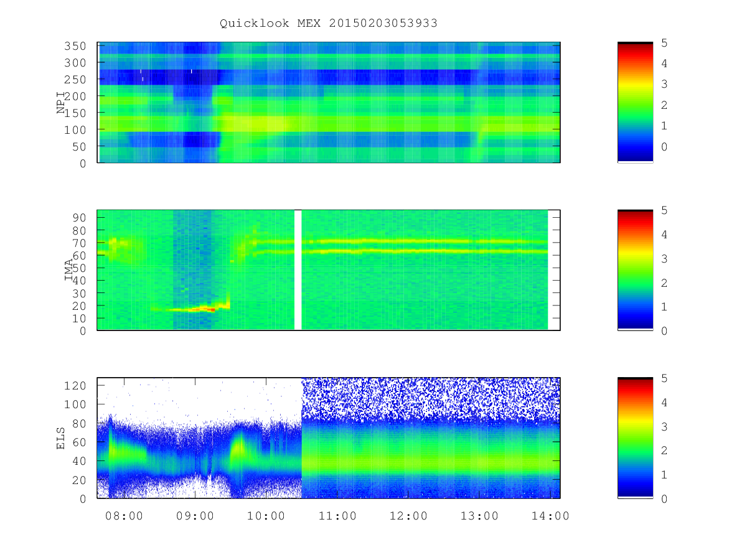Click the 14:00 time tick label
The image size is (747, 560).
pyautogui.click(x=550, y=516)
